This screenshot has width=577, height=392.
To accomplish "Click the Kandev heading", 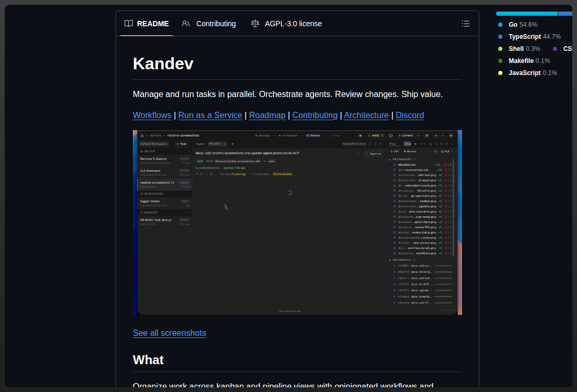I will 163,63.
